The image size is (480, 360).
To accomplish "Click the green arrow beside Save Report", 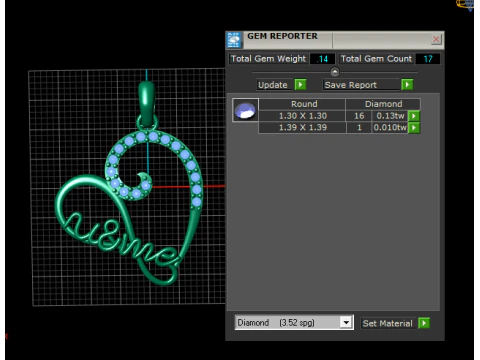I will (407, 85).
